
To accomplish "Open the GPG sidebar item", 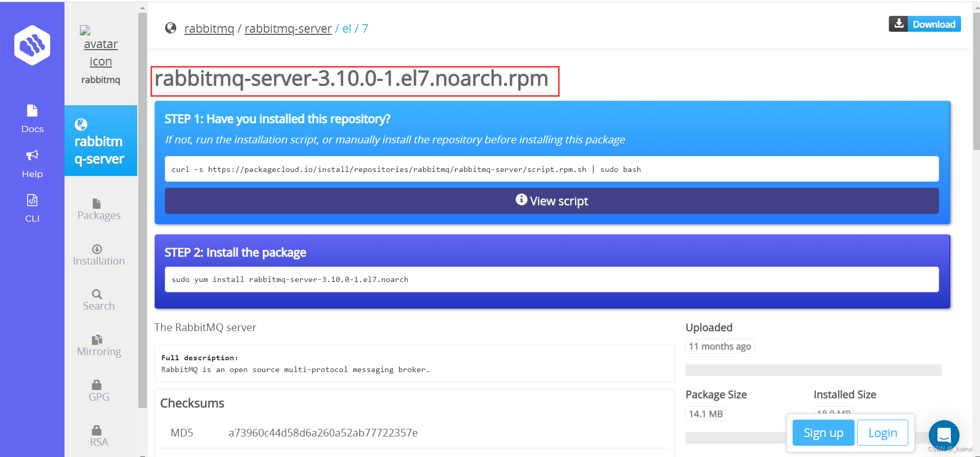I will (x=99, y=391).
